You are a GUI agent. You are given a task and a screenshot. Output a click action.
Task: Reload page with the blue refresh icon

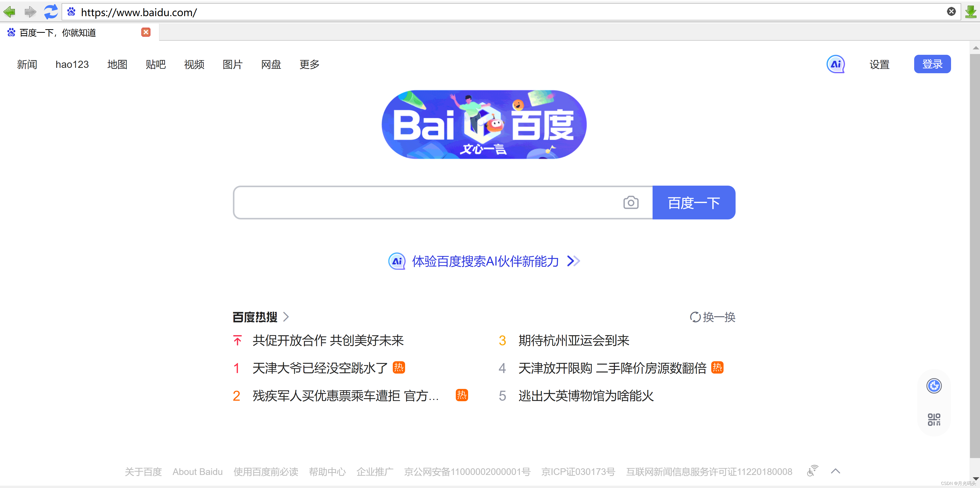click(x=50, y=12)
